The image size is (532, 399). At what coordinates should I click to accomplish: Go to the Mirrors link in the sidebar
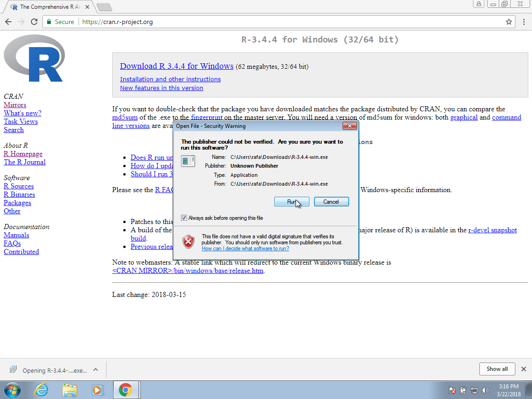coord(15,105)
